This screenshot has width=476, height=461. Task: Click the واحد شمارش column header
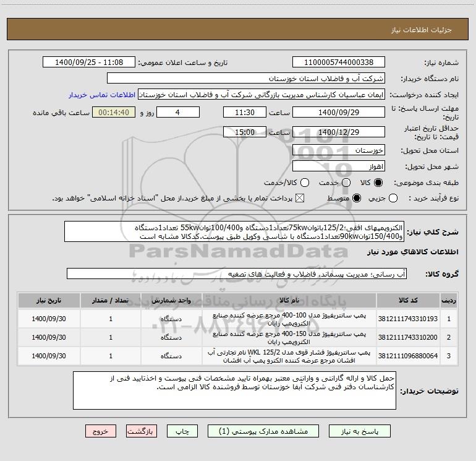point(171,300)
